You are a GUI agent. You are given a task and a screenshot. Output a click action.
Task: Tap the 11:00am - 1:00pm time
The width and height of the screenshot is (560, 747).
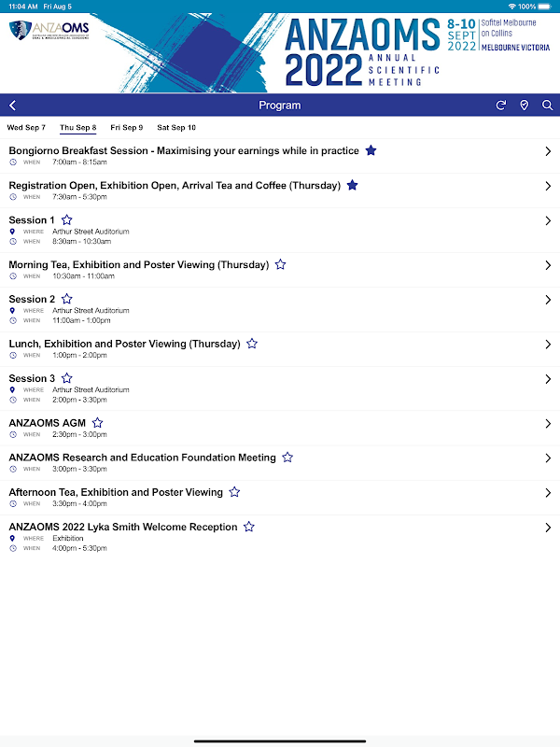coord(81,320)
